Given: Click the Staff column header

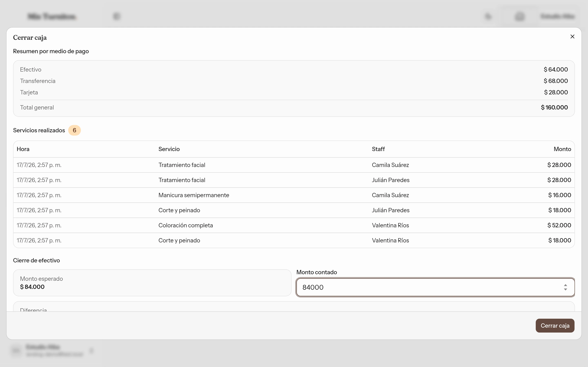Looking at the screenshot, I should (x=378, y=149).
